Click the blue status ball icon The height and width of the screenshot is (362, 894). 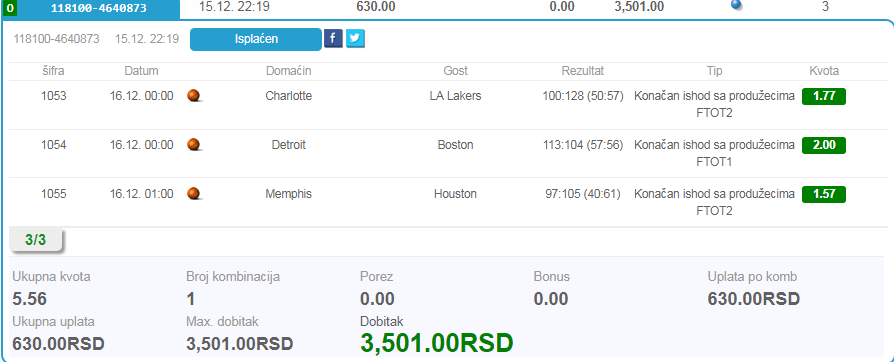point(737,5)
